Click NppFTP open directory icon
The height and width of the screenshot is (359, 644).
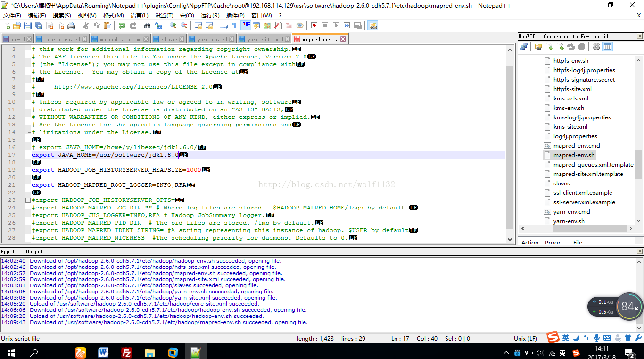click(538, 47)
